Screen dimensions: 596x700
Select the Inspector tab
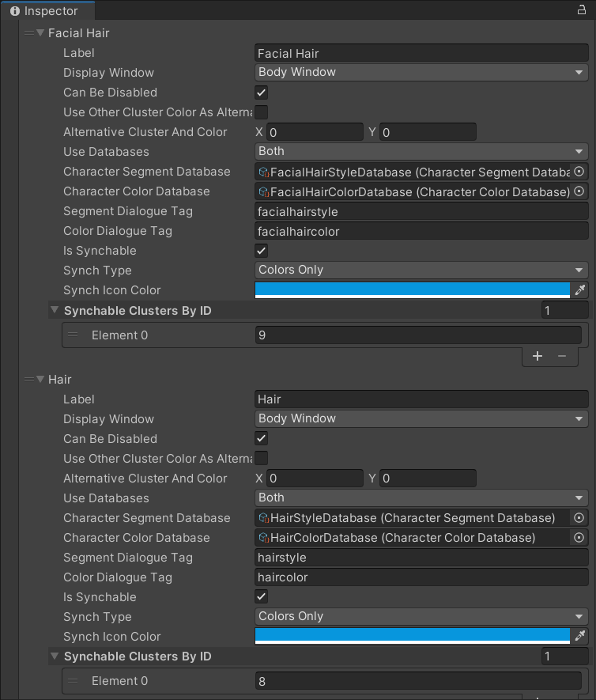(47, 11)
